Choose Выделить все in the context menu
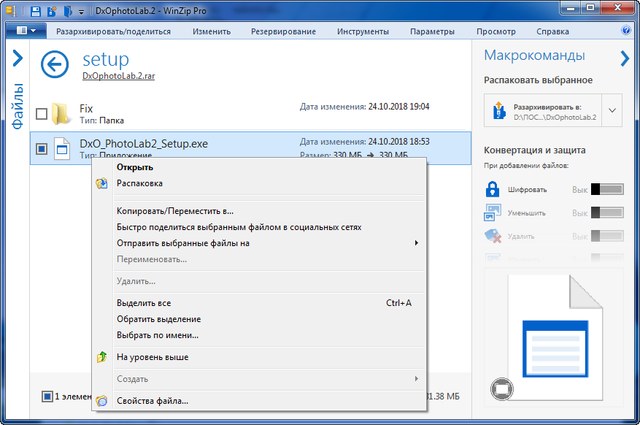The height and width of the screenshot is (425, 640). coord(260,303)
